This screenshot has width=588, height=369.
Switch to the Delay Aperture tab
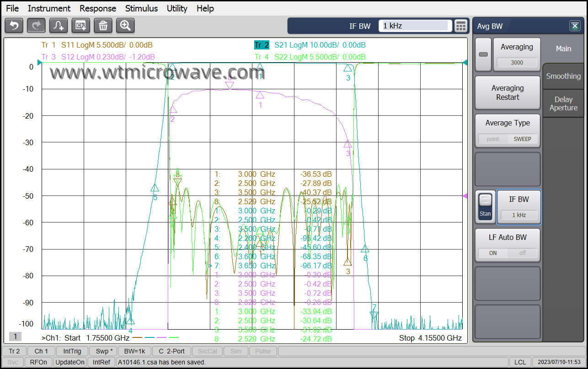click(563, 103)
